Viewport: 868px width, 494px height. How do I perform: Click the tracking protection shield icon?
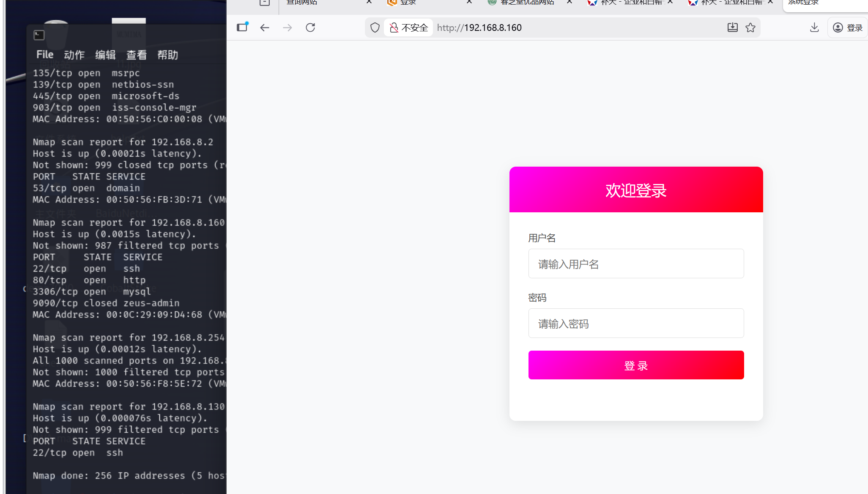pos(375,28)
